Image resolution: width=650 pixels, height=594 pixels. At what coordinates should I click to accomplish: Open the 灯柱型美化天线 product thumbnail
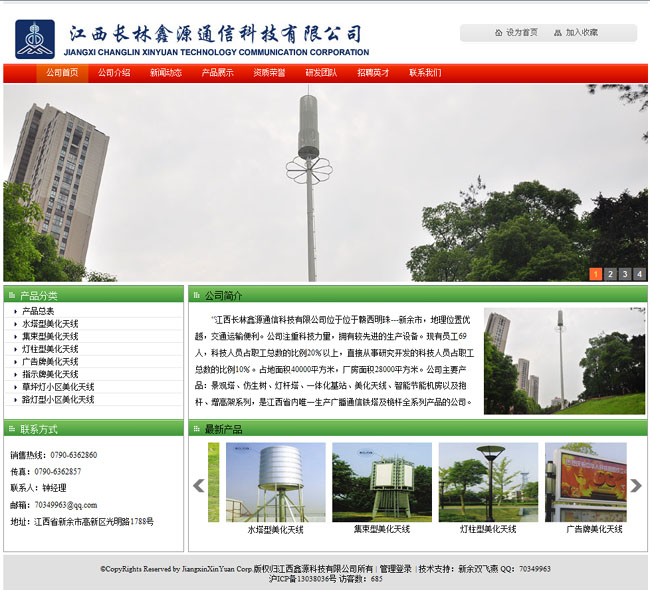(x=488, y=482)
